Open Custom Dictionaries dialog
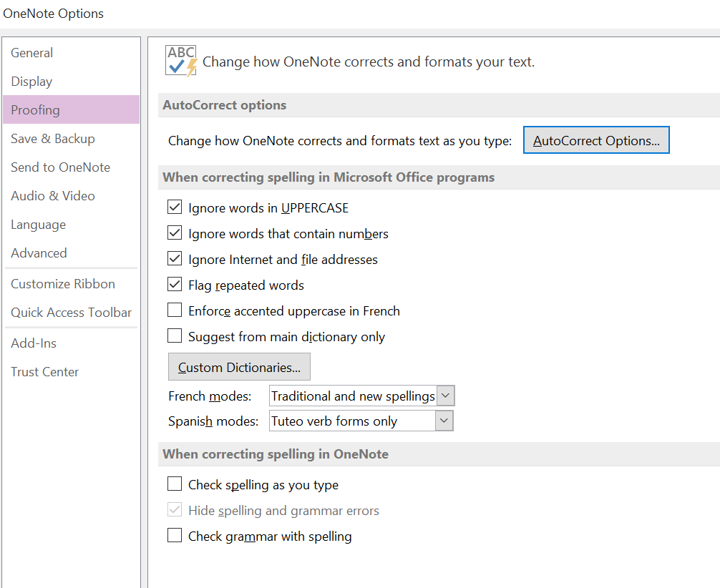The height and width of the screenshot is (588, 720). pyautogui.click(x=239, y=367)
